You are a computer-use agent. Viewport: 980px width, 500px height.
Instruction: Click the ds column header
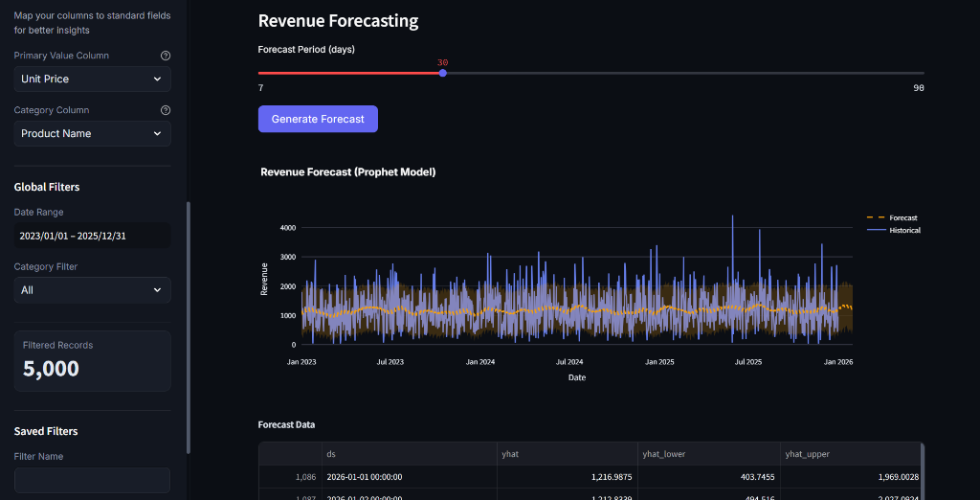coord(410,454)
